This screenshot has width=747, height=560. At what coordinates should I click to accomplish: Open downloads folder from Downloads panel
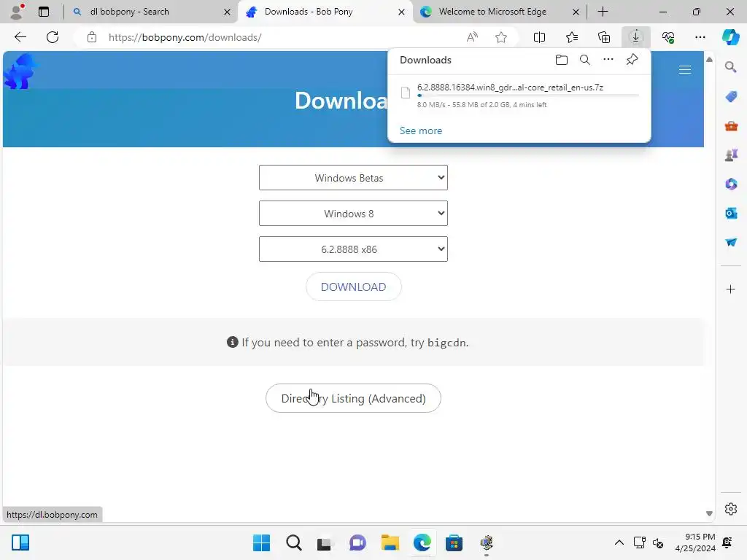coord(562,60)
